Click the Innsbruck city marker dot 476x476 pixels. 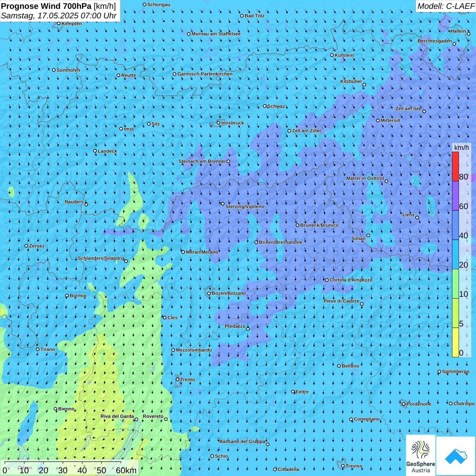click(219, 123)
